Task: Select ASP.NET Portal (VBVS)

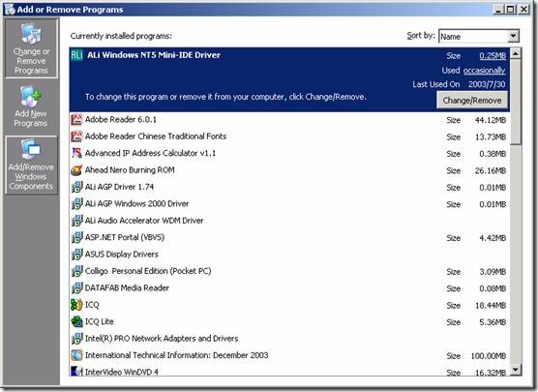Action: click(125, 237)
